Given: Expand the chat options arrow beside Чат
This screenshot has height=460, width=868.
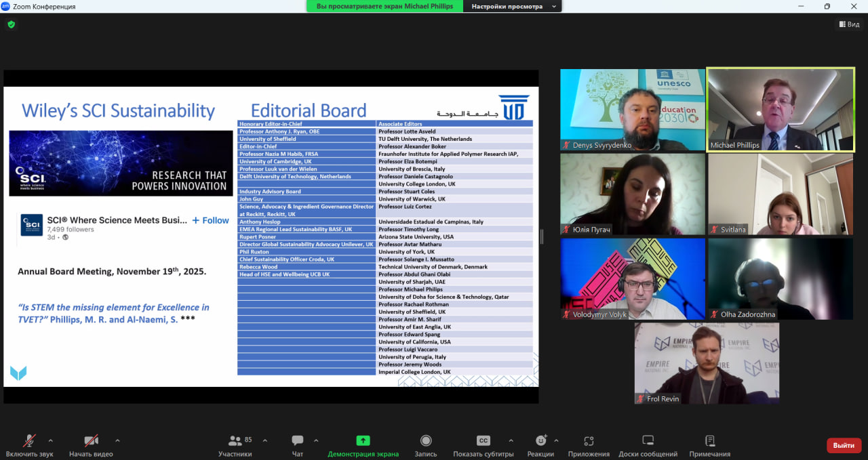Looking at the screenshot, I should (x=316, y=440).
